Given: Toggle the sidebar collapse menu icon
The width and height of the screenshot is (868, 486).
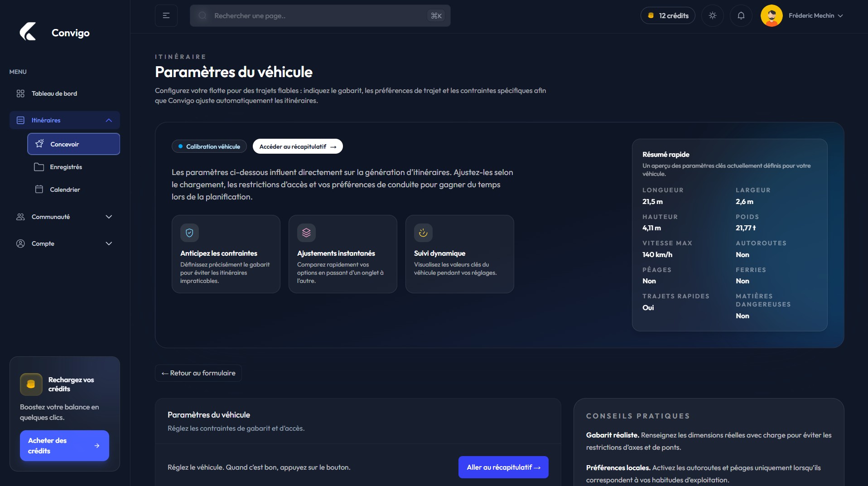Looking at the screenshot, I should coord(166,16).
